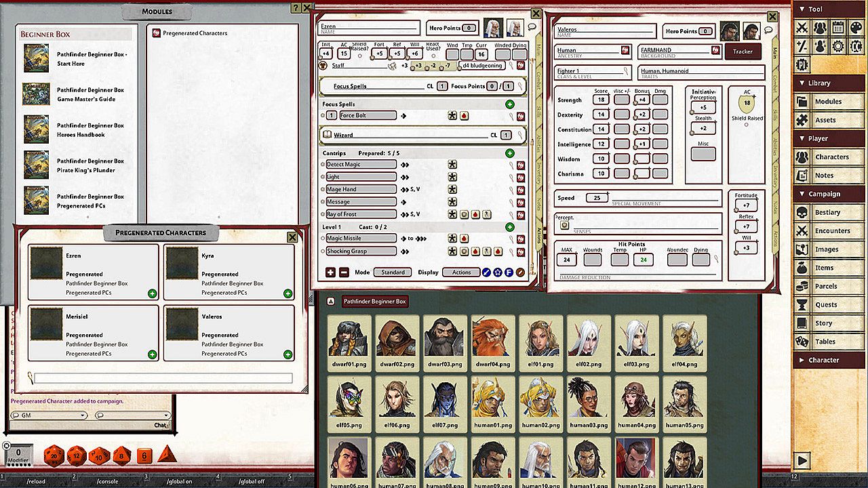Open Valeros Human ancestry record link

(x=625, y=50)
